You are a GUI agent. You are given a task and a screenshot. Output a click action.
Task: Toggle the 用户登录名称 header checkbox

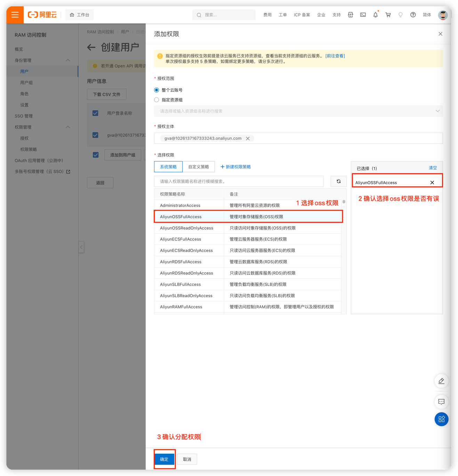pyautogui.click(x=95, y=113)
